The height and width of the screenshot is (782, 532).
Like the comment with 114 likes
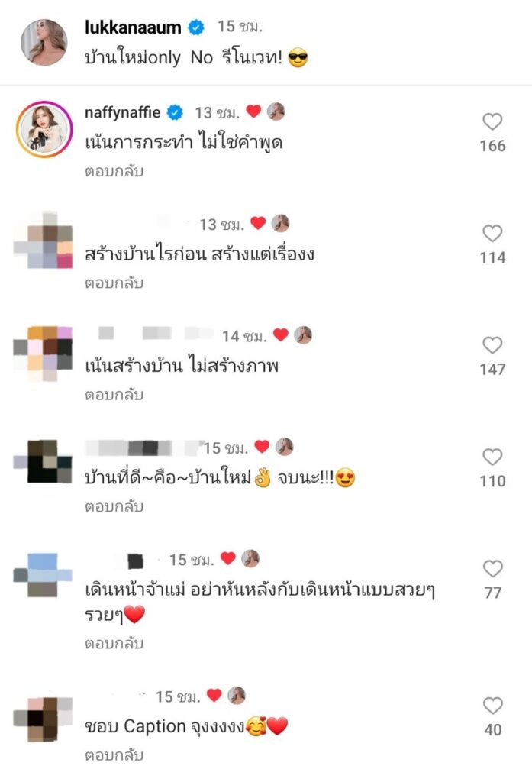click(492, 233)
